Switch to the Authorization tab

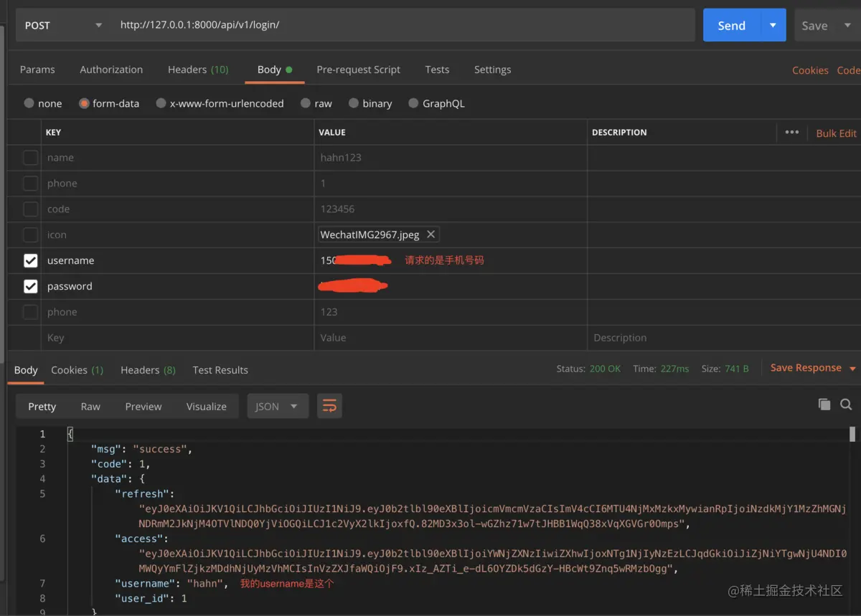pyautogui.click(x=111, y=70)
